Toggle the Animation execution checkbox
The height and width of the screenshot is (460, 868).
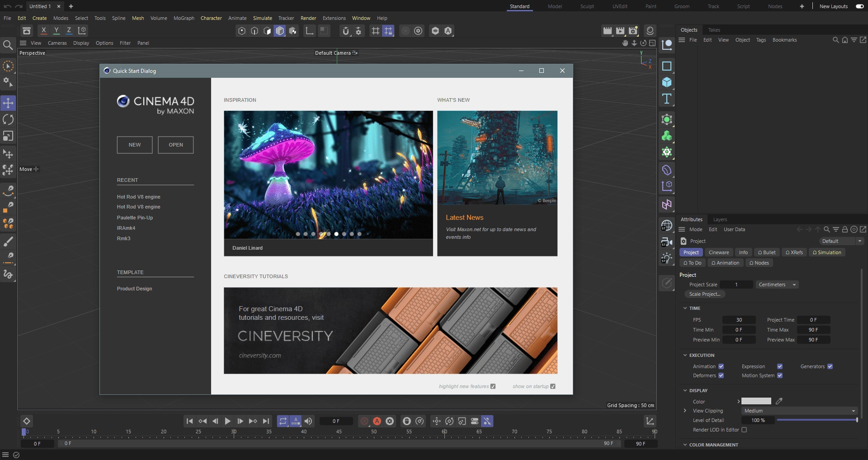click(721, 366)
